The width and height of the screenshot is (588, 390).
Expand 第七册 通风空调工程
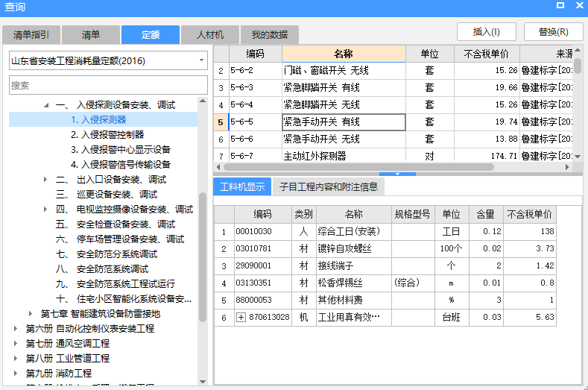tap(16, 343)
